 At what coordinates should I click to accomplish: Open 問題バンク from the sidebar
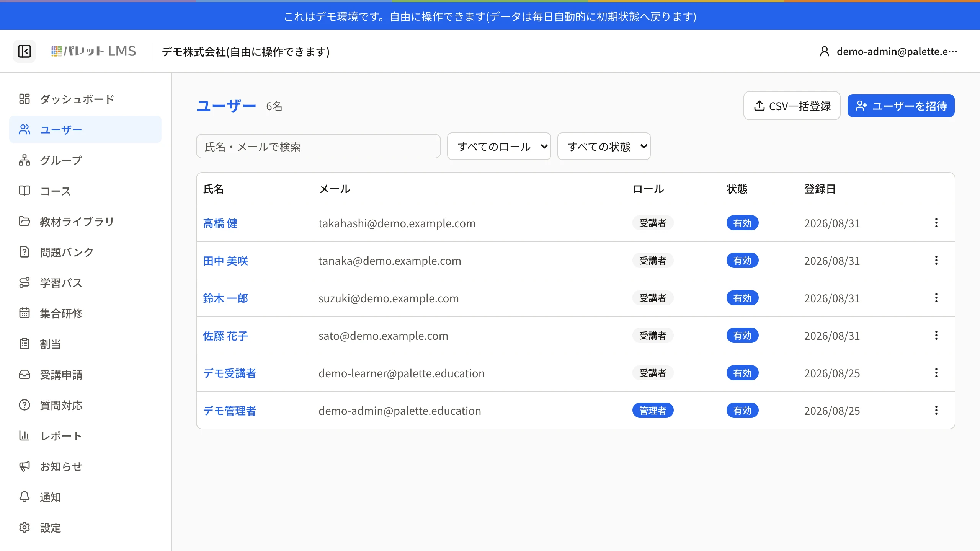(85, 252)
